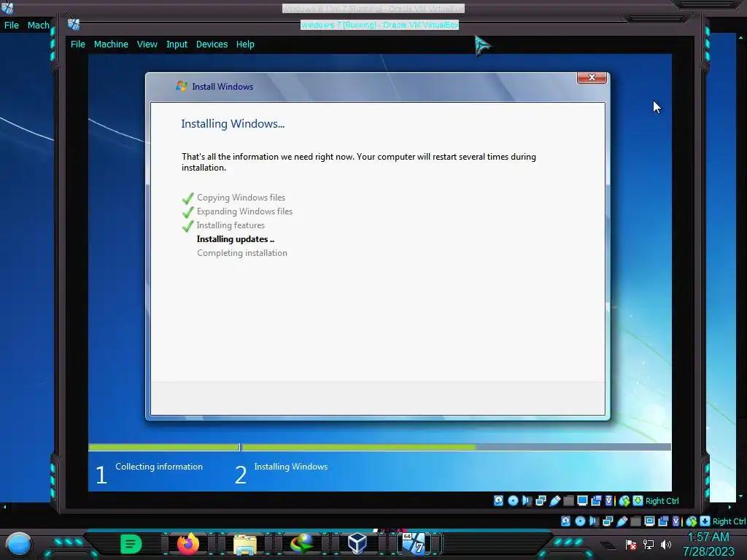747x560 pixels.
Task: Click hard disk icon in outer VM status bar
Action: [566, 521]
